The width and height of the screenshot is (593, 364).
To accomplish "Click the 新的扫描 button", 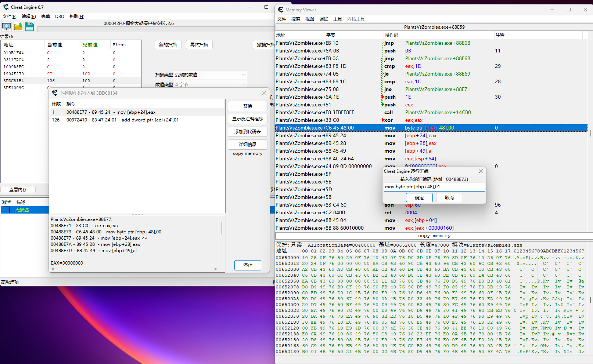I will tap(168, 45).
